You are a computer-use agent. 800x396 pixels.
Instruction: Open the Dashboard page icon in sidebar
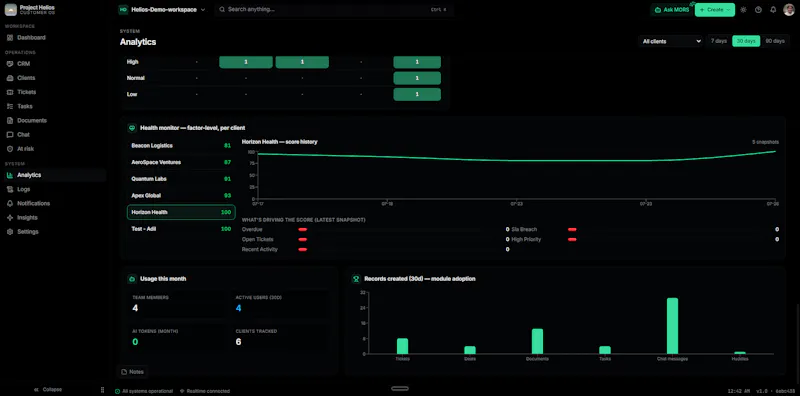coord(10,38)
